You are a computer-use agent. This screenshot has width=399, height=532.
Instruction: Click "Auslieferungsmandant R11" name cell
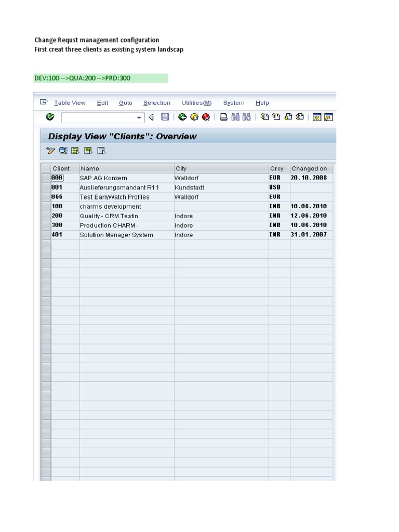pyautogui.click(x=127, y=188)
